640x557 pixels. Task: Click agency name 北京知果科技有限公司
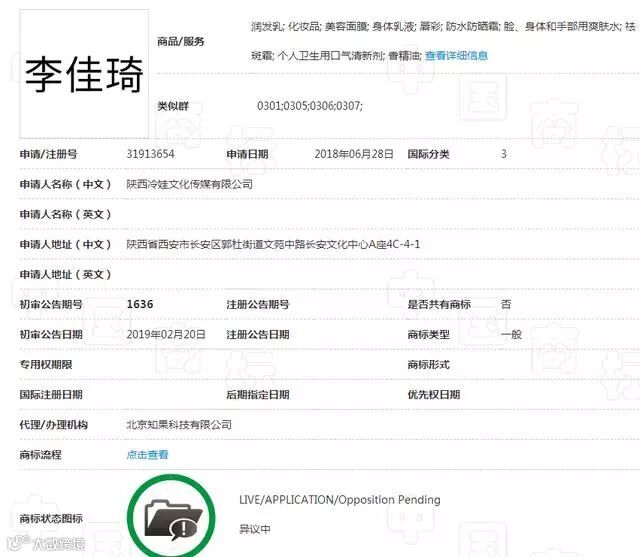(179, 424)
